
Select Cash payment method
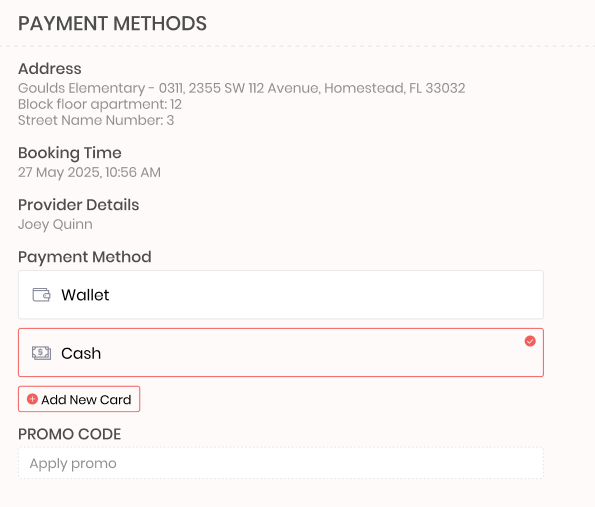pos(281,353)
